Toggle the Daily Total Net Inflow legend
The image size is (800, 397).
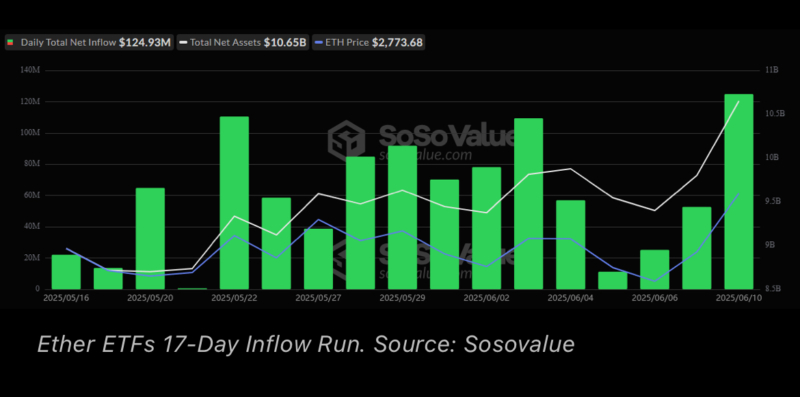point(89,42)
